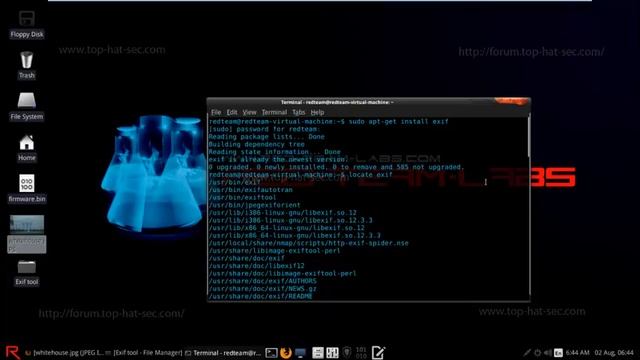
Task: Click the power icon in system tray
Action: point(538,353)
